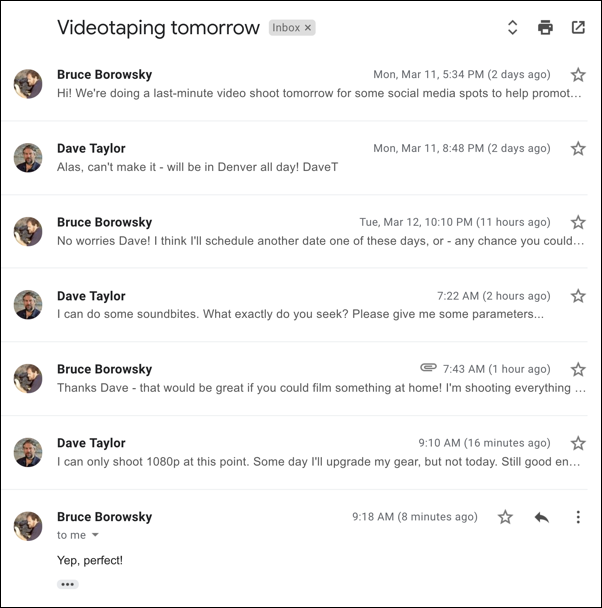The width and height of the screenshot is (602, 608).
Task: Open conversation in a new window
Action: pos(578,28)
